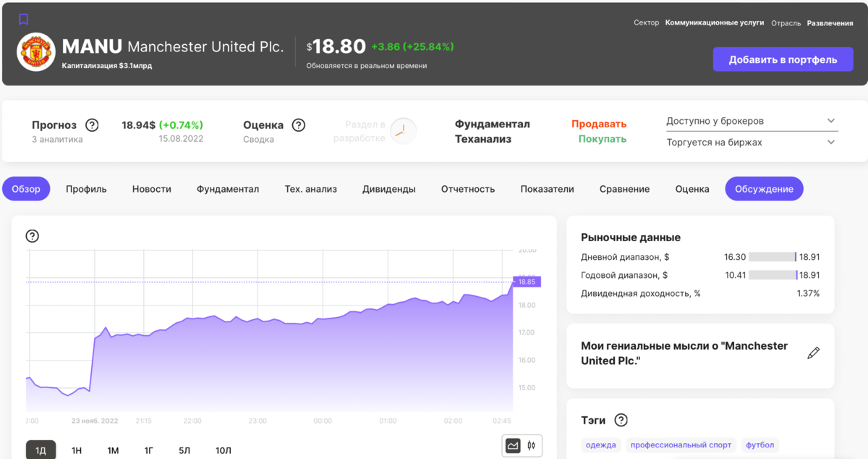Click the bookmark icon above the logo
868x459 pixels.
[x=23, y=19]
